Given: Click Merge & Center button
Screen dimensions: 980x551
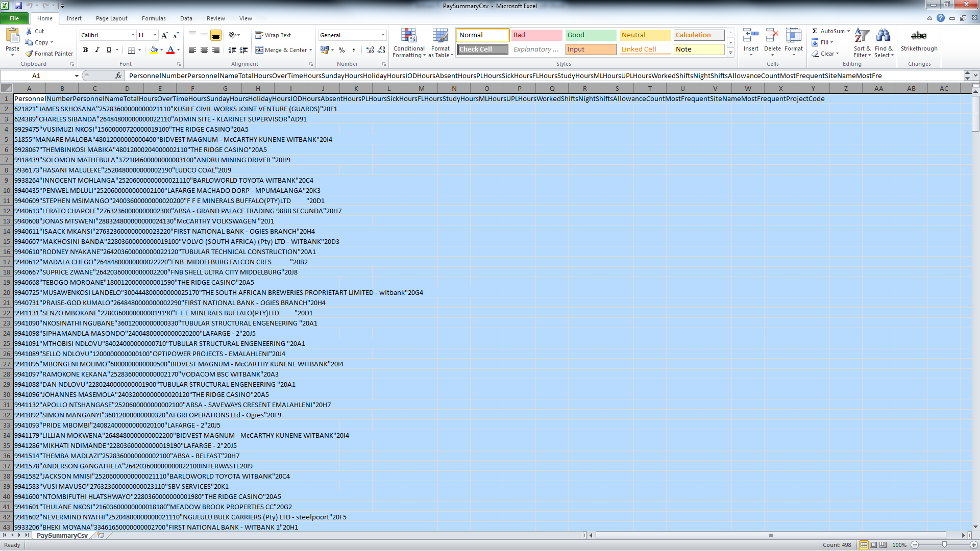Looking at the screenshot, I should coord(281,50).
